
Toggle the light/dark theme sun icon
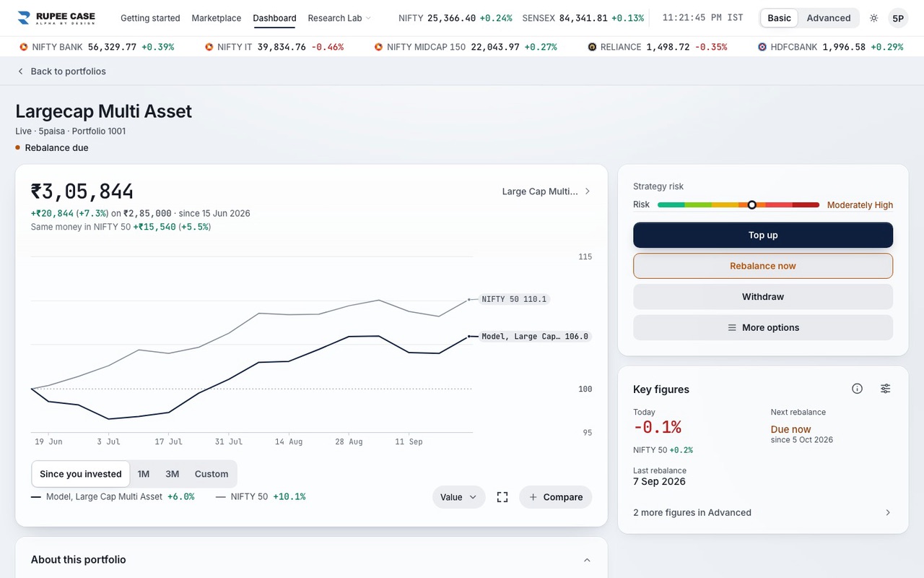(873, 18)
